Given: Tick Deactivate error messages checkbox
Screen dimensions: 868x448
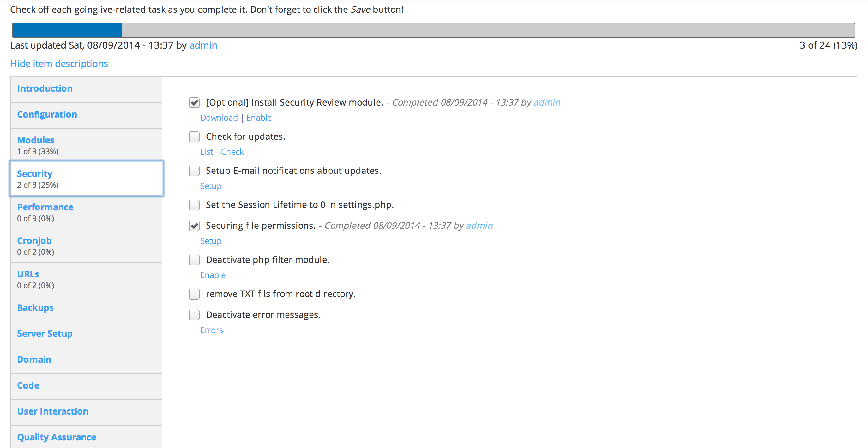Looking at the screenshot, I should pyautogui.click(x=194, y=315).
